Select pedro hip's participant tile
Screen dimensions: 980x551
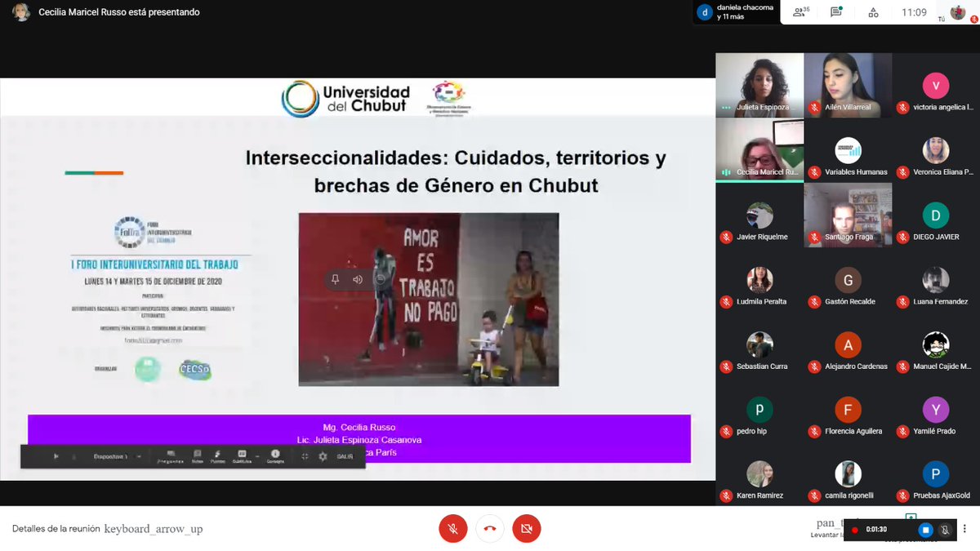(x=759, y=409)
